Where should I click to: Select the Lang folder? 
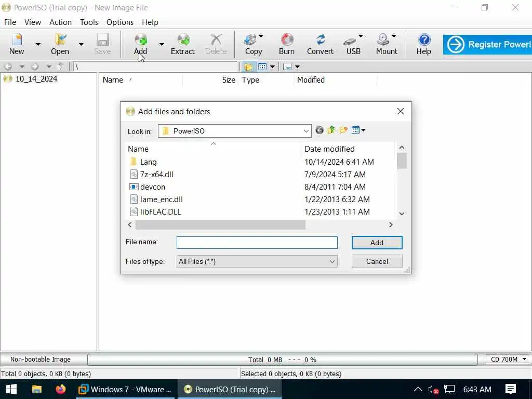pyautogui.click(x=148, y=162)
